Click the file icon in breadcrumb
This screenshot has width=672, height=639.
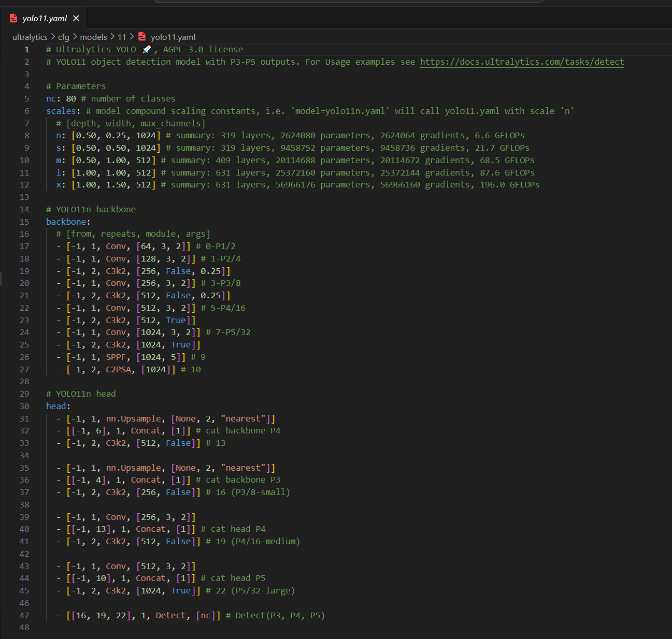click(142, 37)
